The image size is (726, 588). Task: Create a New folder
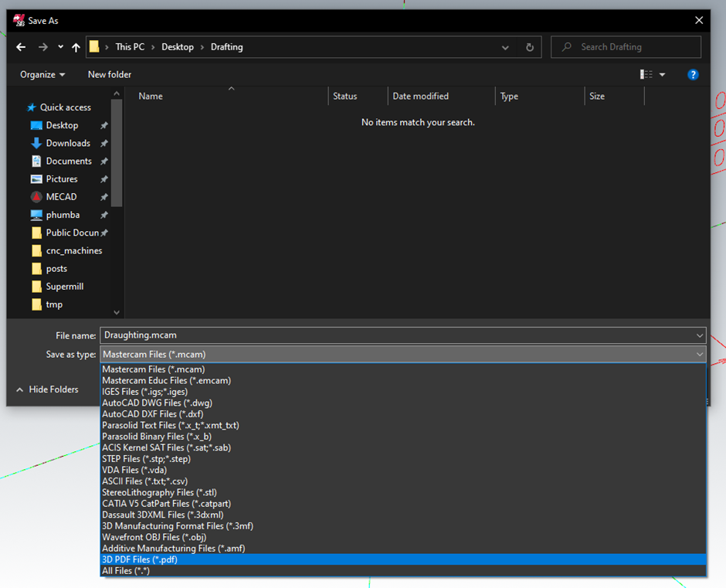coord(109,75)
